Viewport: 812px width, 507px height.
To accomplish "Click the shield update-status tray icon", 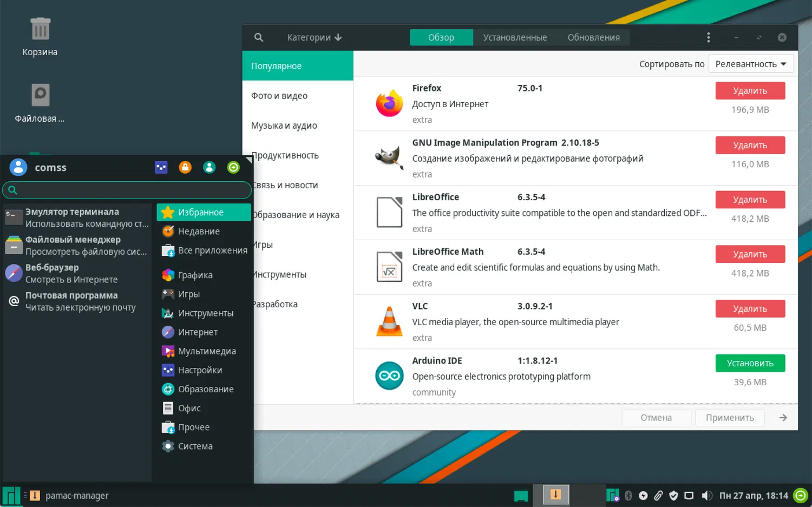I will [x=673, y=496].
